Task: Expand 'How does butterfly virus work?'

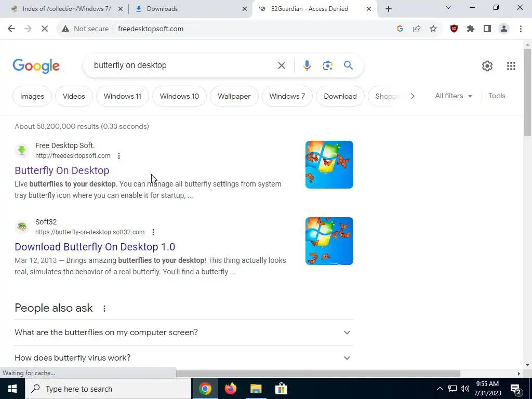Action: click(x=184, y=357)
